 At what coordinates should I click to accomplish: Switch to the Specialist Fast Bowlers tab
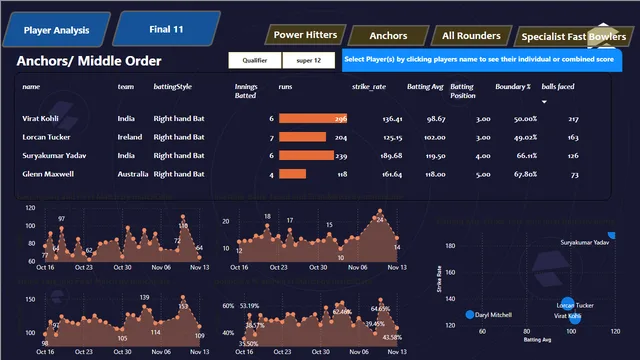(x=573, y=36)
